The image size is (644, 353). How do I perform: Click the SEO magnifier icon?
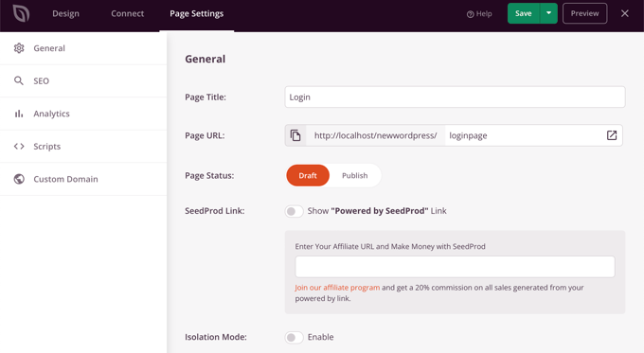tap(19, 80)
